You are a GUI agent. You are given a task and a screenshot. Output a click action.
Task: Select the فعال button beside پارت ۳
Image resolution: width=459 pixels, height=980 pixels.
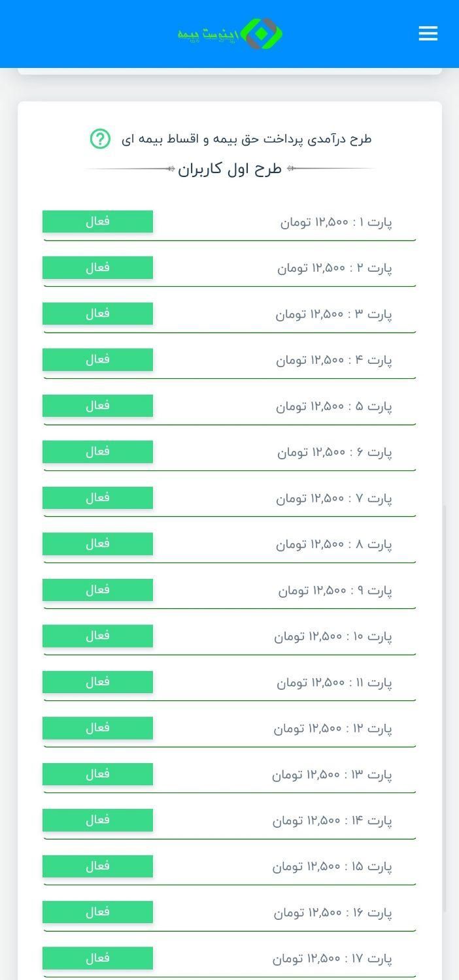click(x=97, y=314)
